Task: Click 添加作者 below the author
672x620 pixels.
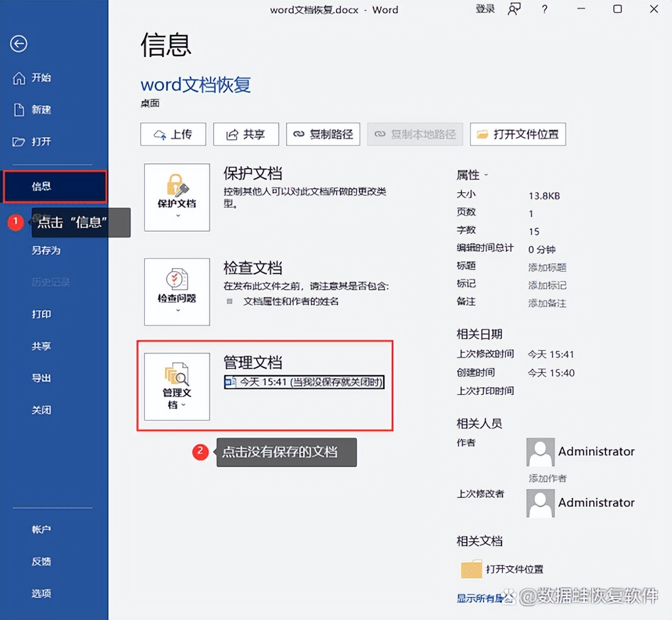Action: click(x=547, y=478)
